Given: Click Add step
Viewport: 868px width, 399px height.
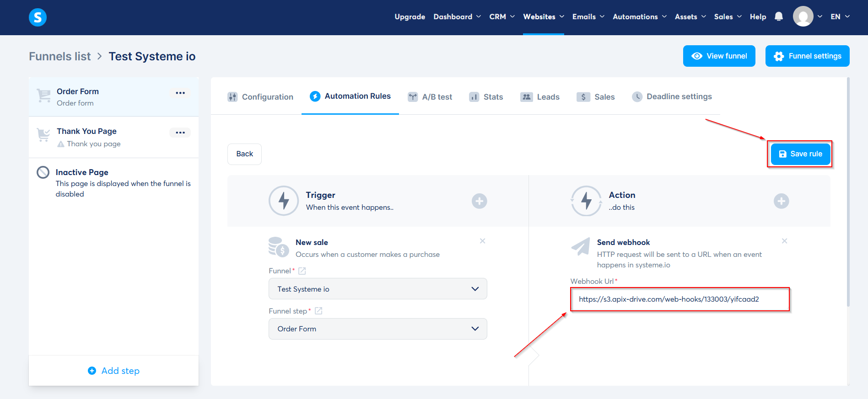Looking at the screenshot, I should coord(113,371).
